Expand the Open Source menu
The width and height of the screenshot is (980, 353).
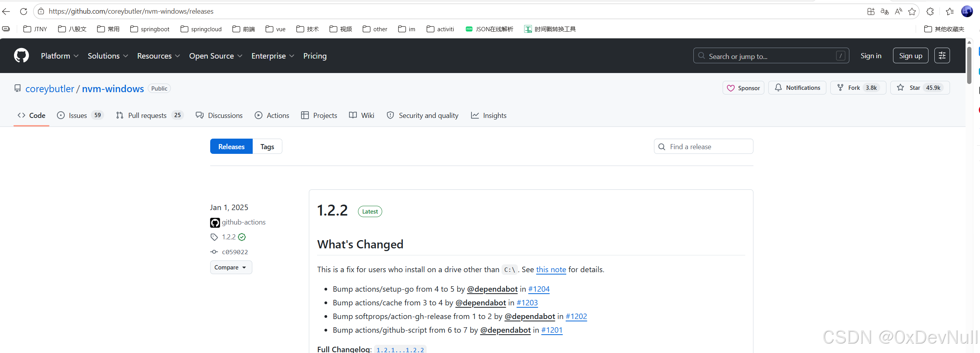(216, 56)
